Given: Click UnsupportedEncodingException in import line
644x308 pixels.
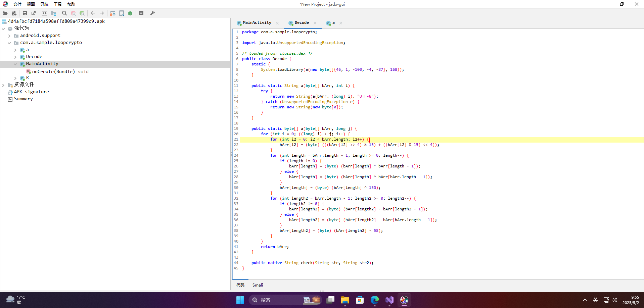Looking at the screenshot, I should point(310,43).
